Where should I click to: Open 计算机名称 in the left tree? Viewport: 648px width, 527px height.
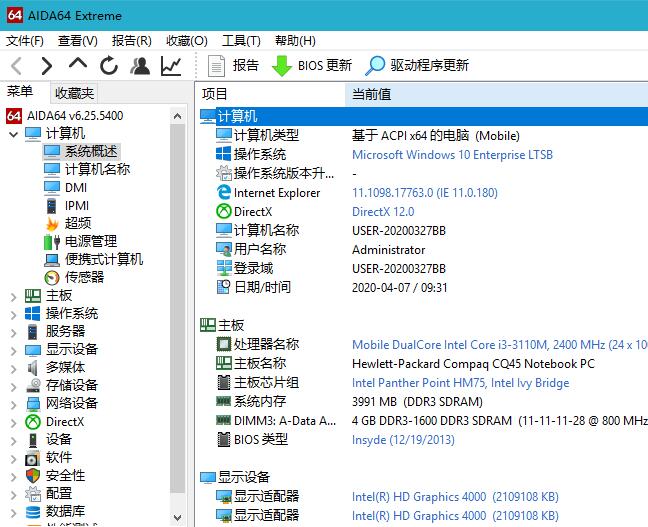coord(87,169)
